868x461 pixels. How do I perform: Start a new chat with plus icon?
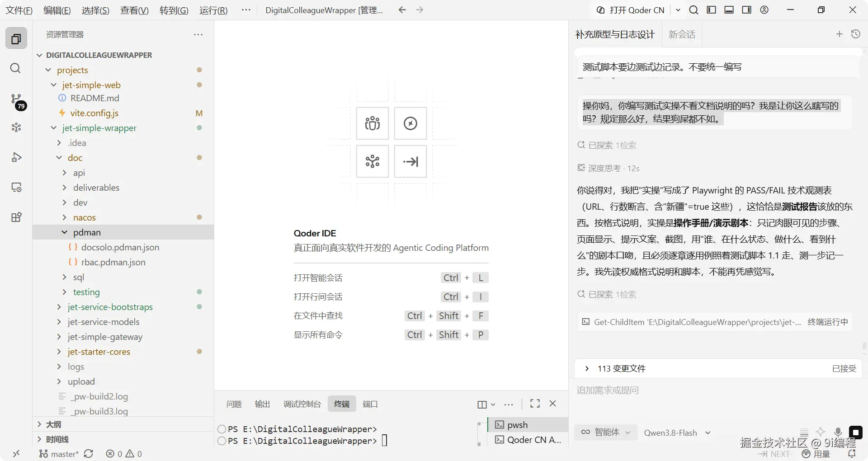click(839, 34)
